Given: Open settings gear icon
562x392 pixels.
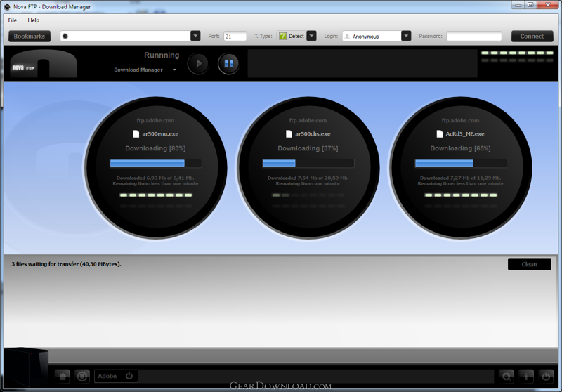Looking at the screenshot, I should point(507,377).
